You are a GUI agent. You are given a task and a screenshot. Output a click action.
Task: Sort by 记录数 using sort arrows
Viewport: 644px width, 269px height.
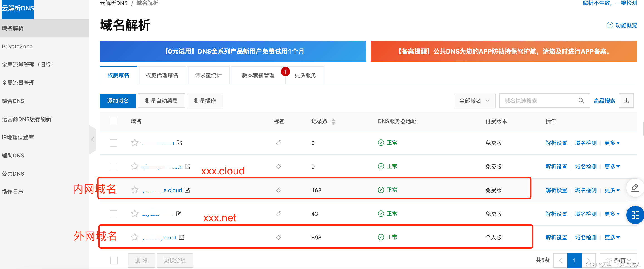coord(334,122)
